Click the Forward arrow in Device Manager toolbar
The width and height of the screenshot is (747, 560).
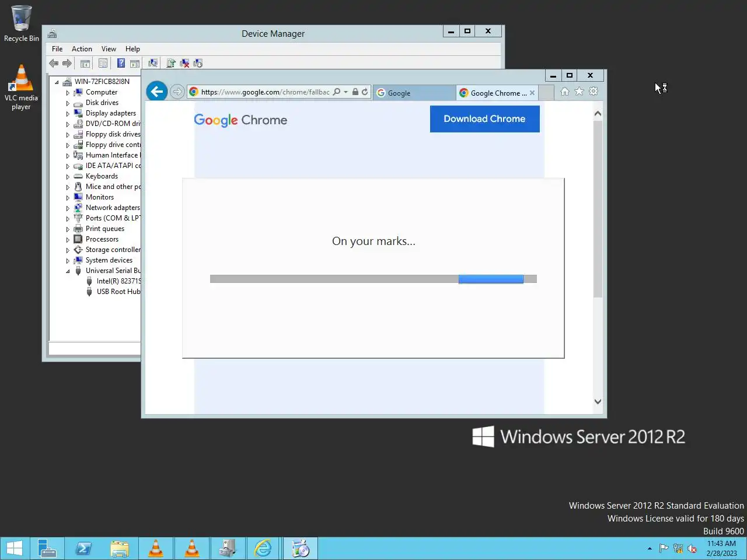pyautogui.click(x=67, y=63)
